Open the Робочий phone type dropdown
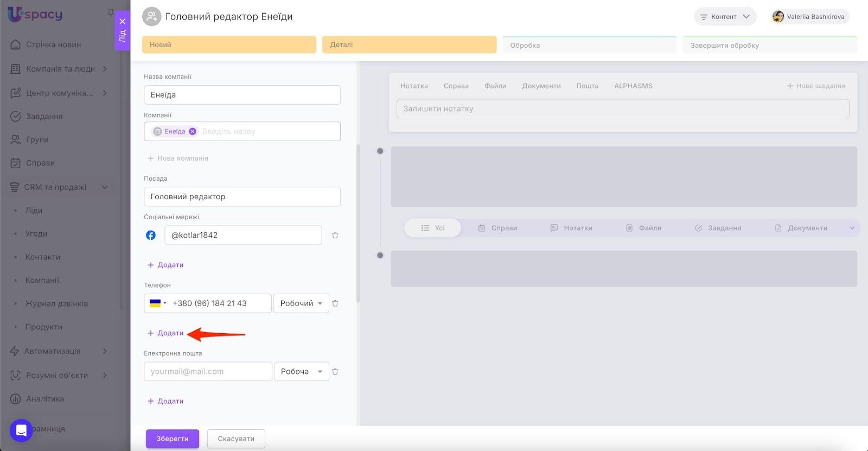The image size is (868, 451). pyautogui.click(x=301, y=303)
